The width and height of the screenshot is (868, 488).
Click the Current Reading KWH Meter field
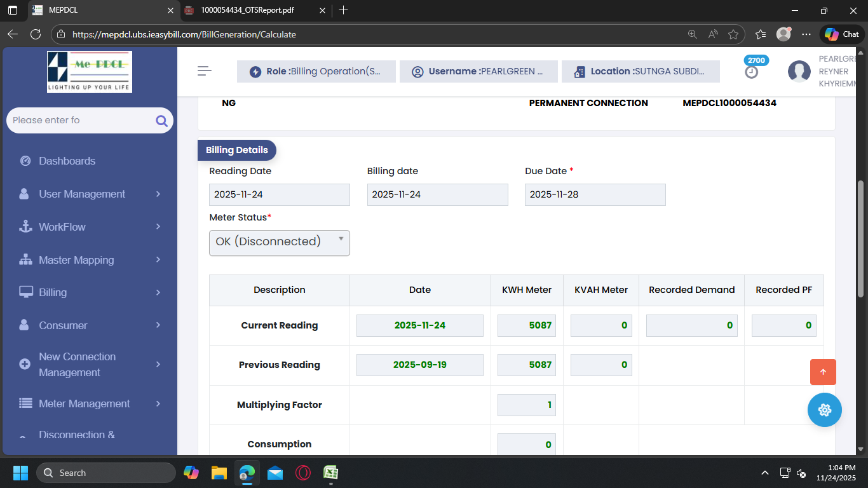526,325
